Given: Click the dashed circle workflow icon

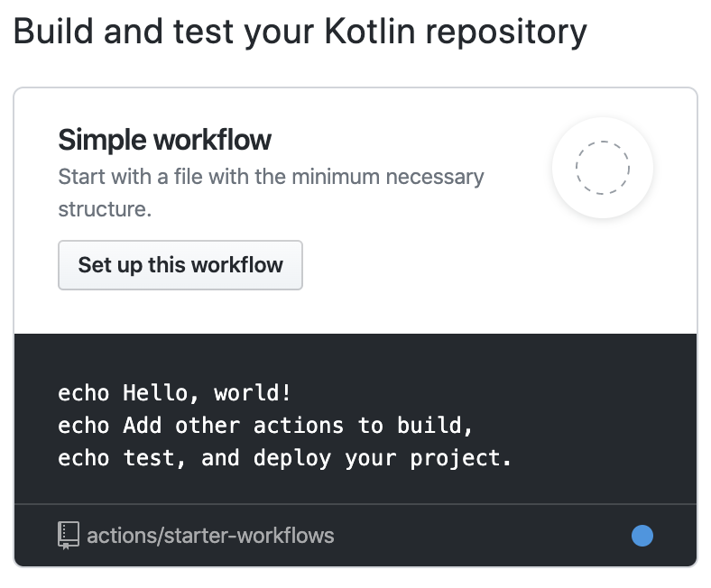Looking at the screenshot, I should (x=603, y=168).
